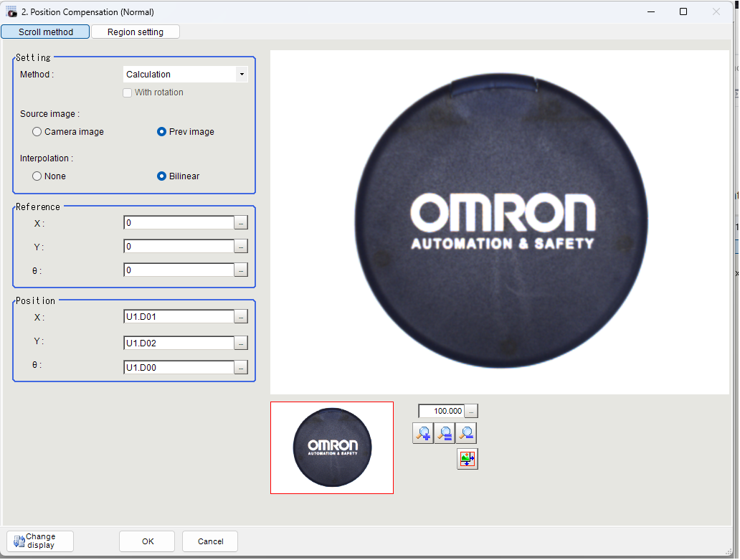
Task: Switch to the Region setting tab
Action: point(136,32)
